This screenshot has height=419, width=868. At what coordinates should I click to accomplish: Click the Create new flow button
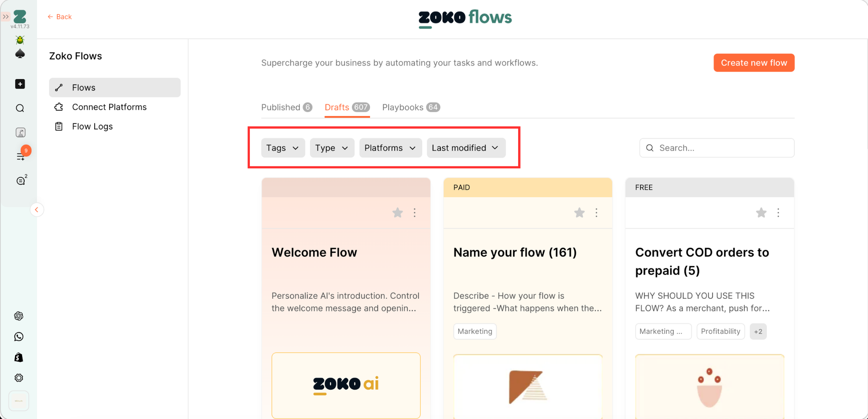[754, 63]
